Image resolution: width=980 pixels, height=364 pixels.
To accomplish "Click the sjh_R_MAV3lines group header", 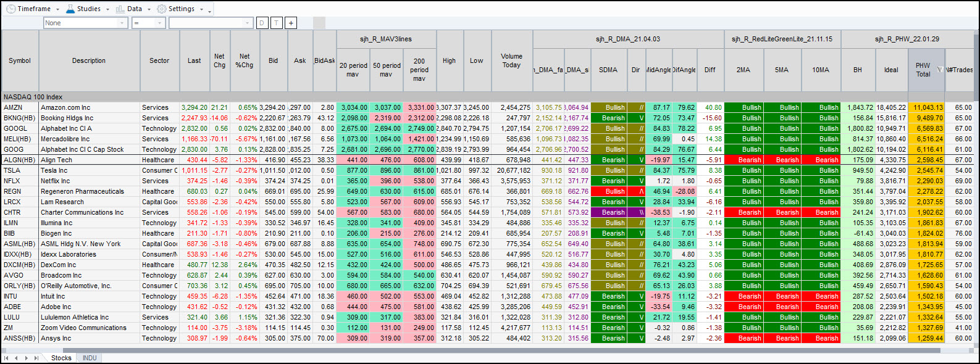I will (386, 39).
